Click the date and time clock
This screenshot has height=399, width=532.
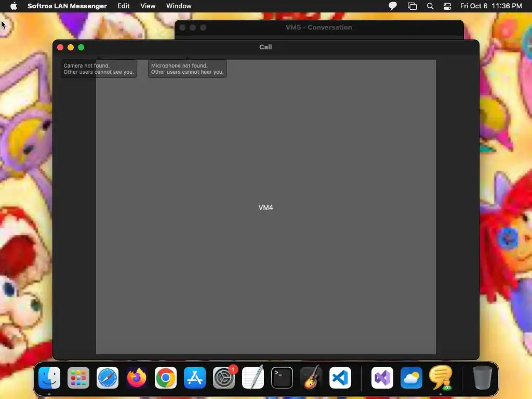click(491, 6)
